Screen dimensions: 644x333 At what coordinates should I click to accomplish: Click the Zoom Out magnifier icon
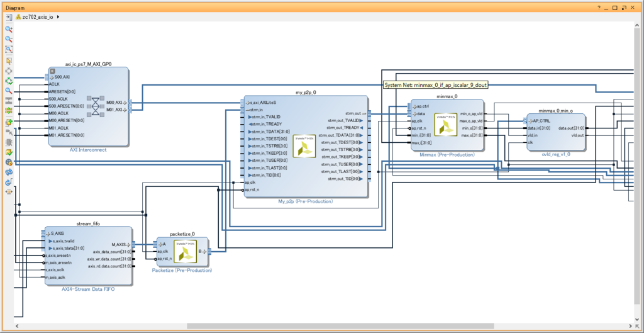tap(9, 40)
